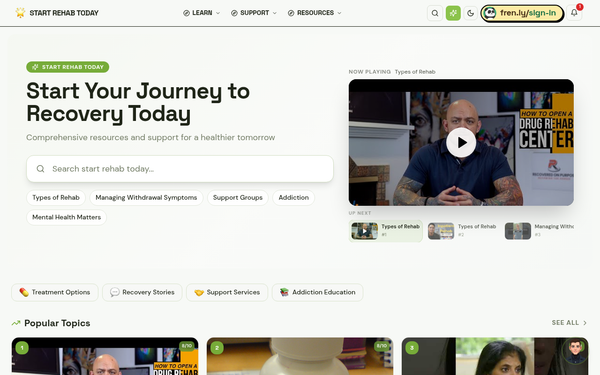Screen dimensions: 600x375
Task: Click the books icon on Addiction Education
Action: [x=284, y=292]
